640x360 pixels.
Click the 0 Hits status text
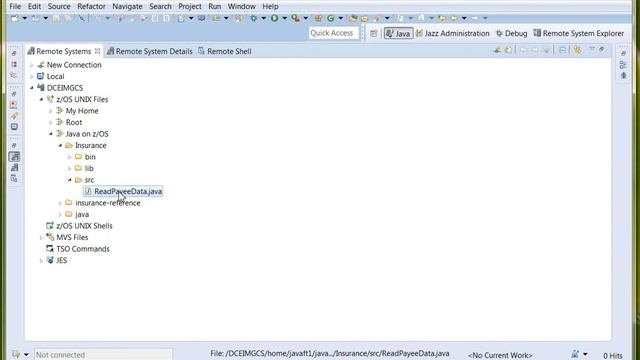coord(613,356)
